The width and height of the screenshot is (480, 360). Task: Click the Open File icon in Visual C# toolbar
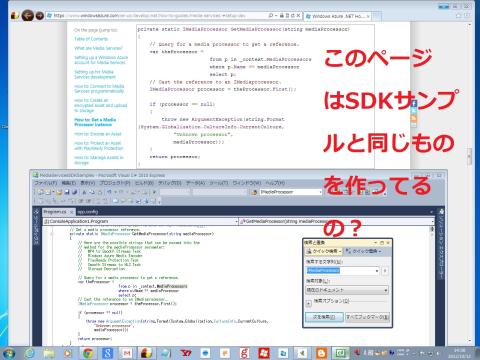coord(59,192)
